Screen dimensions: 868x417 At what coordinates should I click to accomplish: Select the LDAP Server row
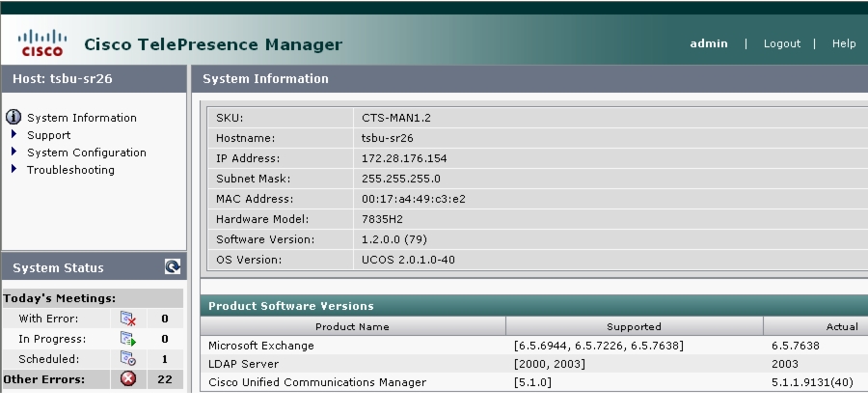click(533, 364)
